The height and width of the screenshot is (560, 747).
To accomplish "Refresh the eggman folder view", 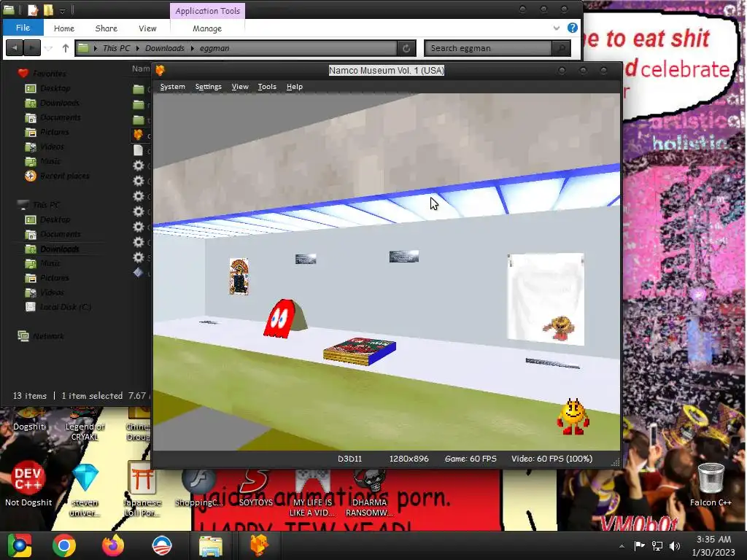I will pyautogui.click(x=406, y=48).
